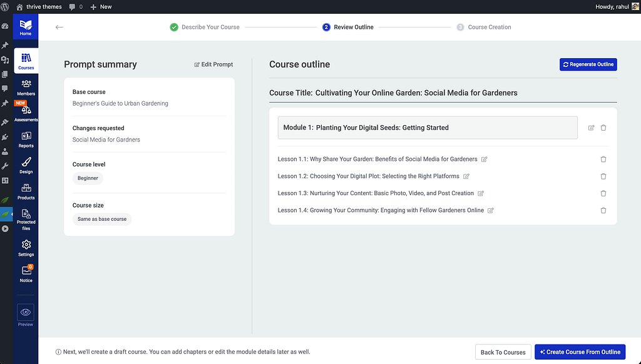Click Back To Courses button
641x364 pixels.
tap(503, 352)
